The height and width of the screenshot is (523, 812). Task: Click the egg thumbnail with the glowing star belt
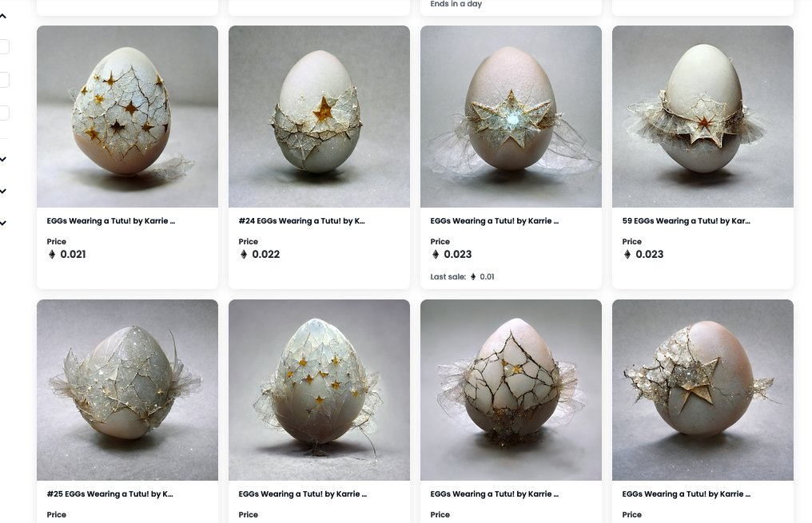coord(511,116)
